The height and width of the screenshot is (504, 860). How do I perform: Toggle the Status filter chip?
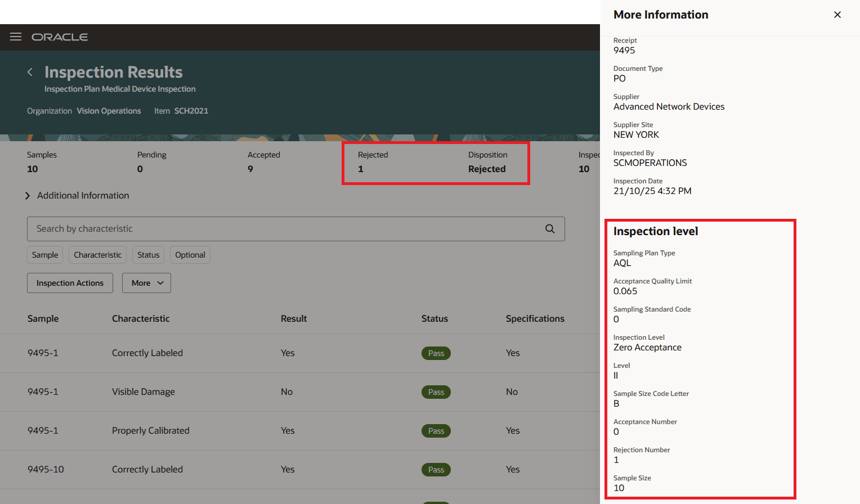(x=148, y=254)
